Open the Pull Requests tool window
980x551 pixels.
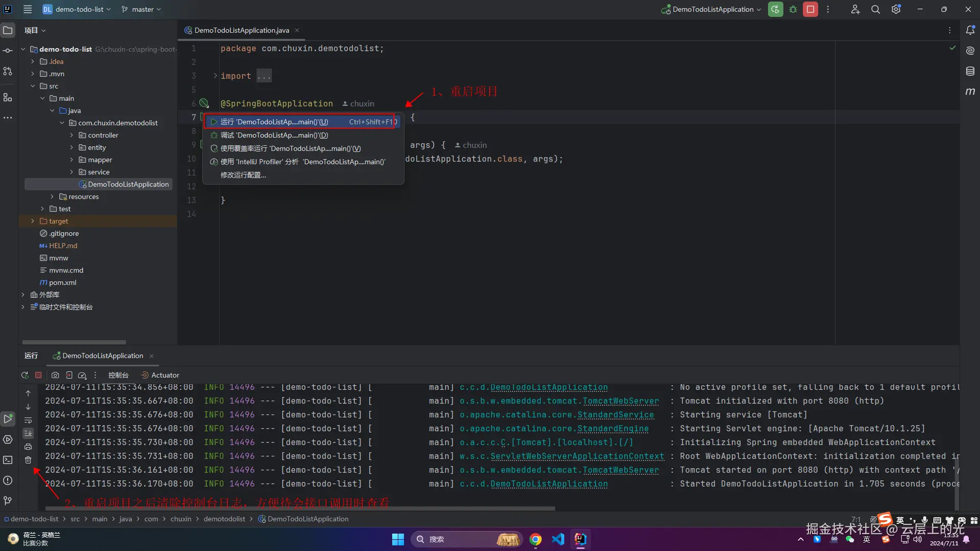tap(8, 71)
